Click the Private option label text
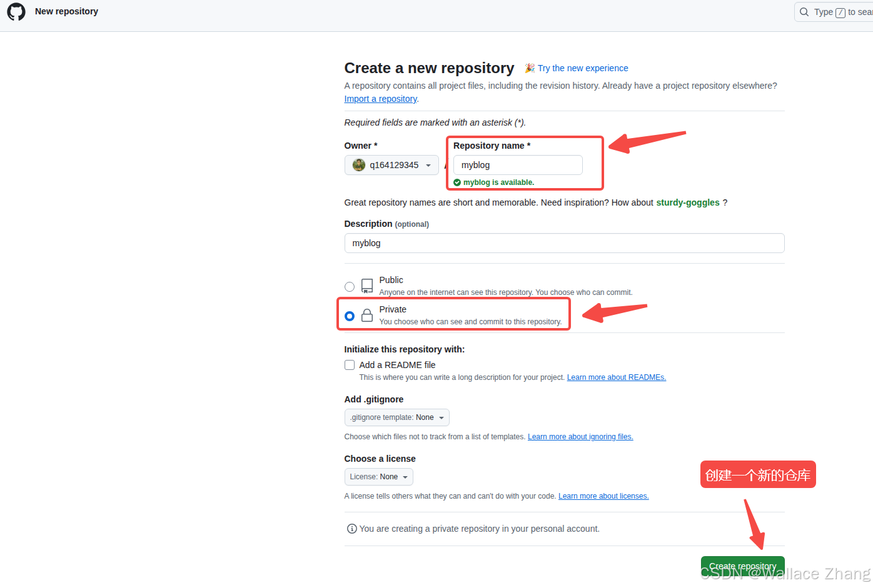 393,309
